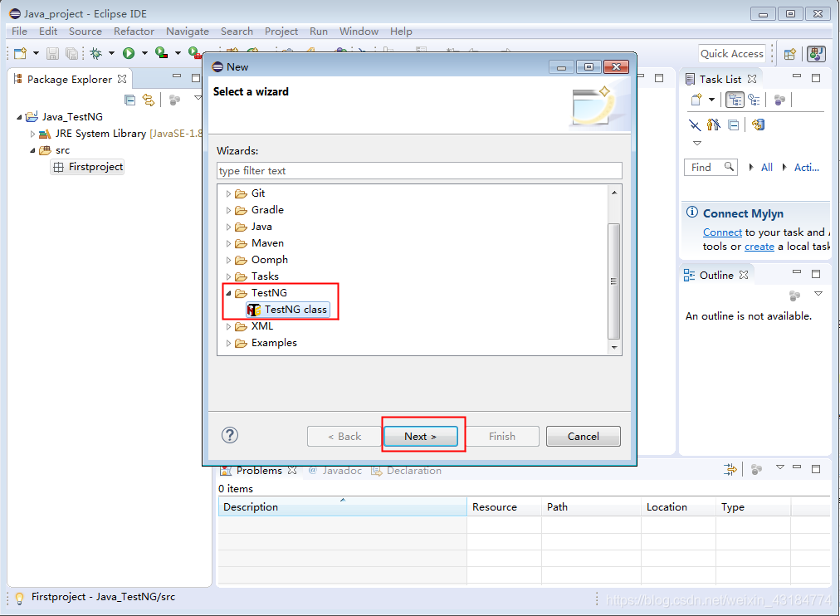This screenshot has width=840, height=616.
Task: Switch to the Javadoc tab
Action: pos(335,471)
